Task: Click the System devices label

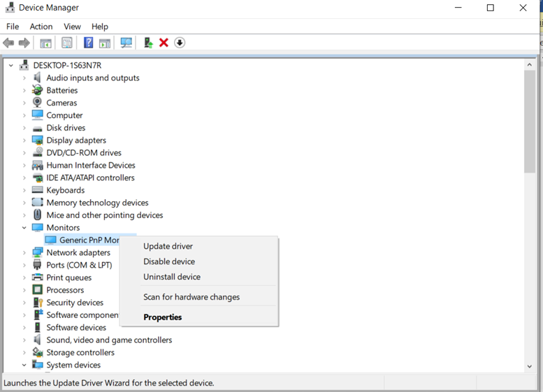Action: pyautogui.click(x=73, y=365)
